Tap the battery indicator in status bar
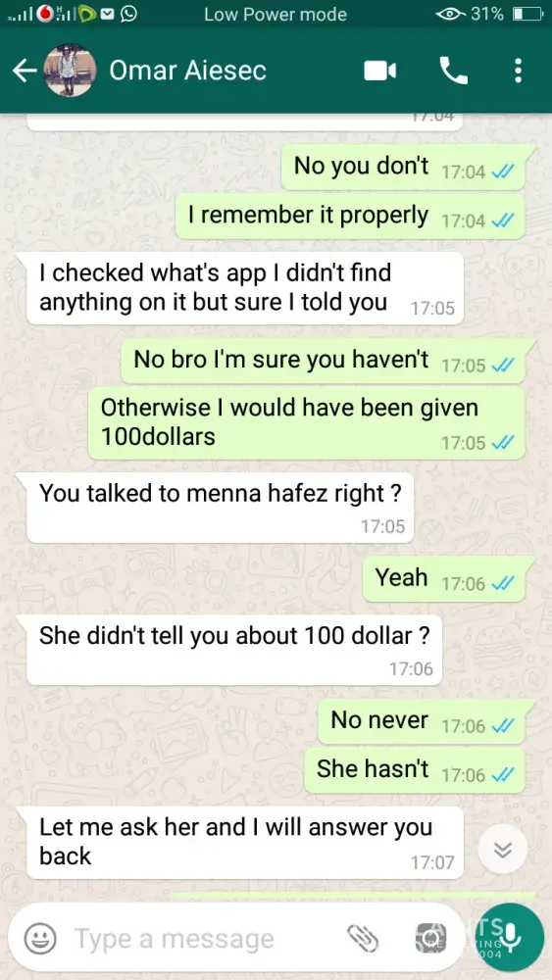This screenshot has width=552, height=980. pos(527,14)
